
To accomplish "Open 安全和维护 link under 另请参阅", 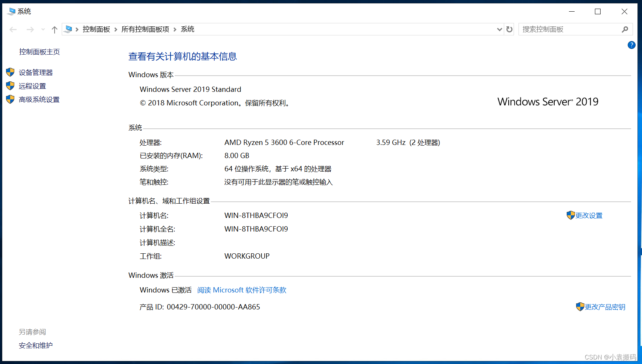I will (36, 346).
